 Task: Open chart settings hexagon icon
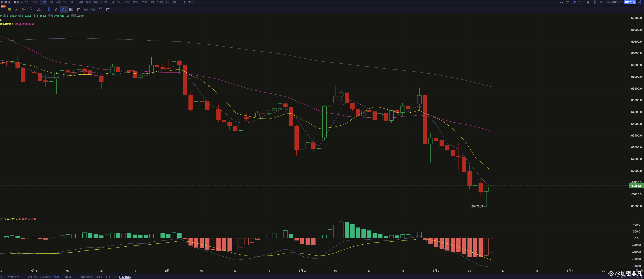click(x=594, y=2)
